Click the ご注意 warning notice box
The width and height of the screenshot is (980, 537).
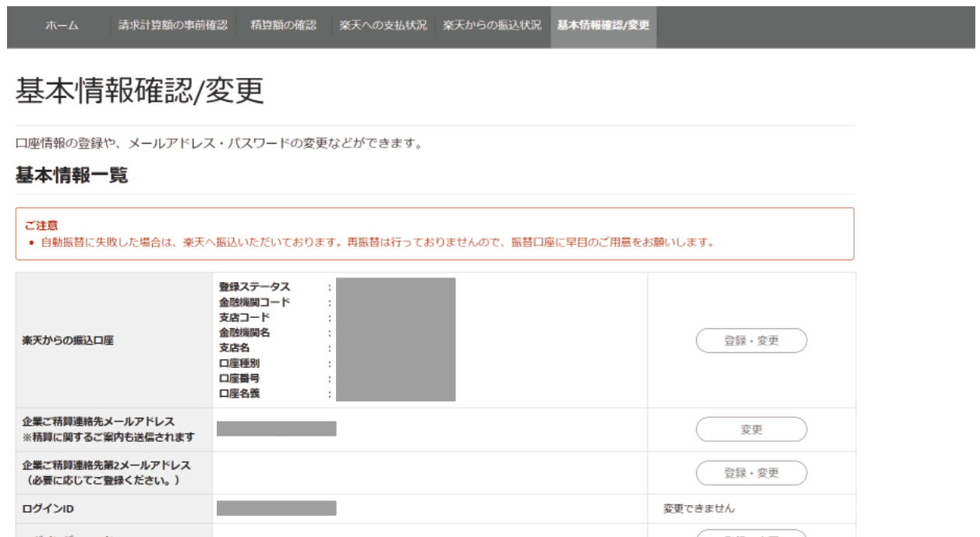pos(437,231)
